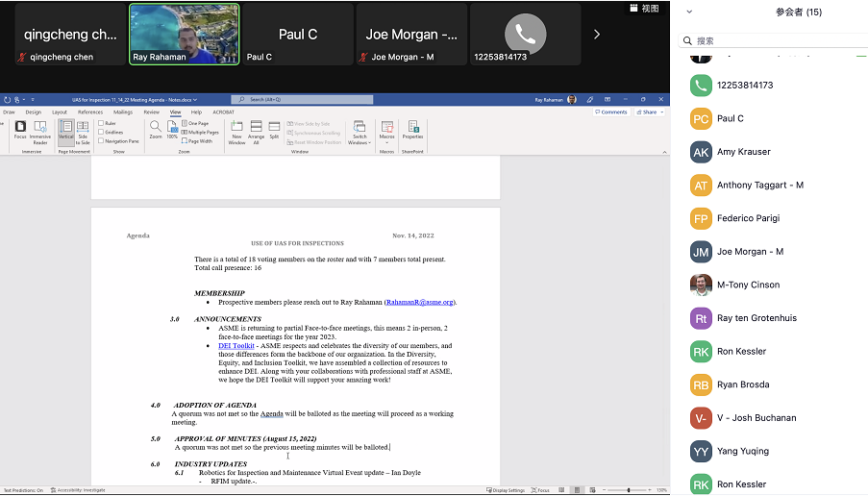Screen dimensions: 868x496
Task: Enable the Gridlines checkbox
Action: coord(101,133)
